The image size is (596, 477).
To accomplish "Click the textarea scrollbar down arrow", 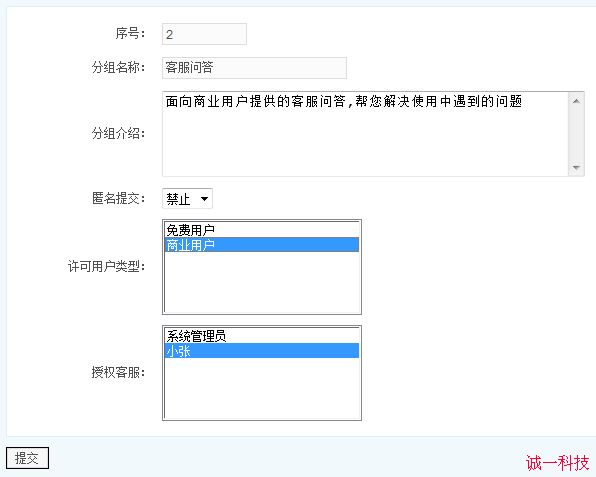I will tap(576, 168).
